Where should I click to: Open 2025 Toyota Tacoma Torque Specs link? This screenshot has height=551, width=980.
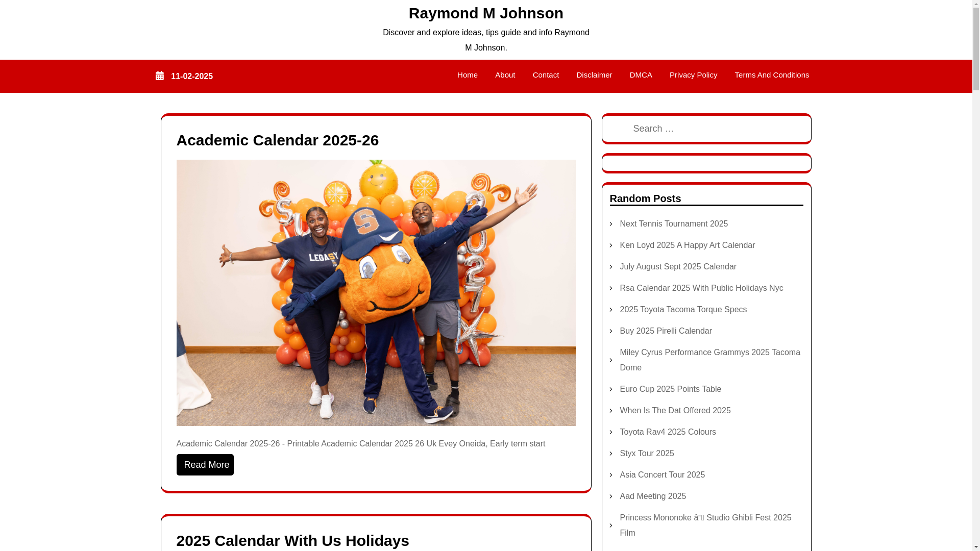tap(683, 310)
